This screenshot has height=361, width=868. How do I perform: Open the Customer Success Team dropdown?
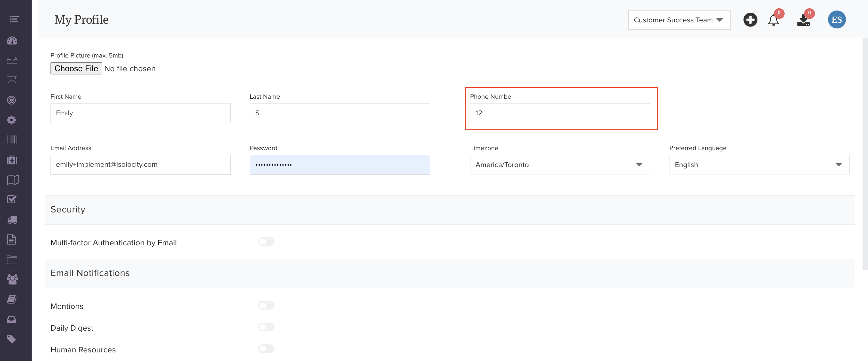678,20
